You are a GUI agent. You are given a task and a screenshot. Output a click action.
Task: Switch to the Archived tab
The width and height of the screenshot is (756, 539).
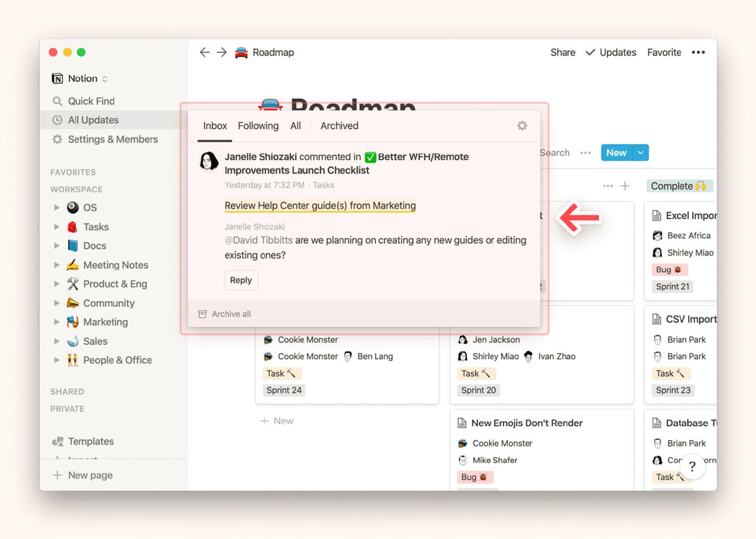click(x=339, y=126)
